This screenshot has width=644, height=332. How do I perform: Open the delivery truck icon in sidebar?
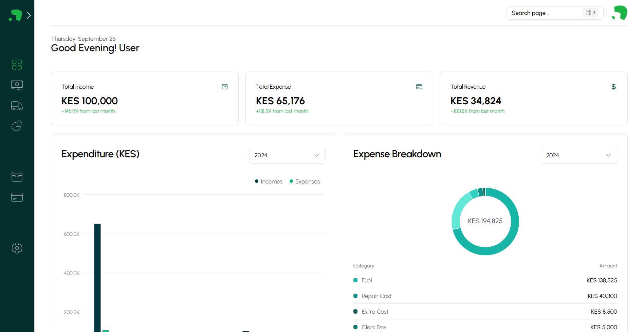point(17,106)
